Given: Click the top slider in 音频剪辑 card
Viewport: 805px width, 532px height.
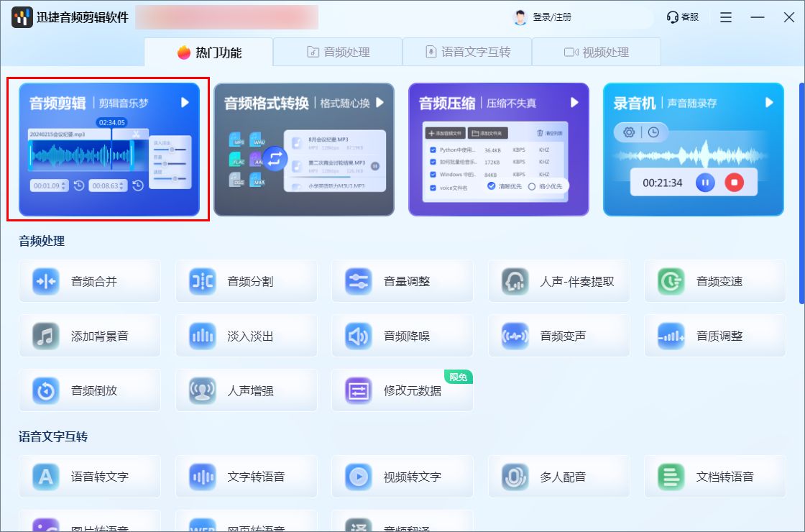Looking at the screenshot, I should tap(170, 150).
